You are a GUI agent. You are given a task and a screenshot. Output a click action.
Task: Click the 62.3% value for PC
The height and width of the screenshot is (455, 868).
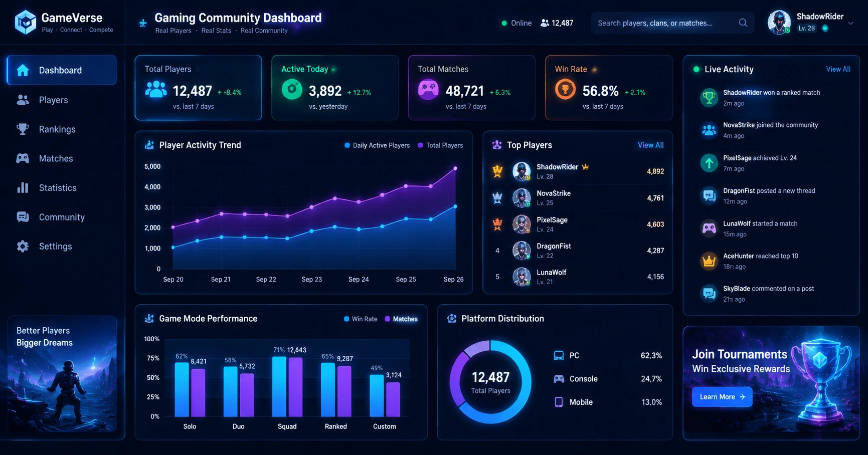[651, 356]
